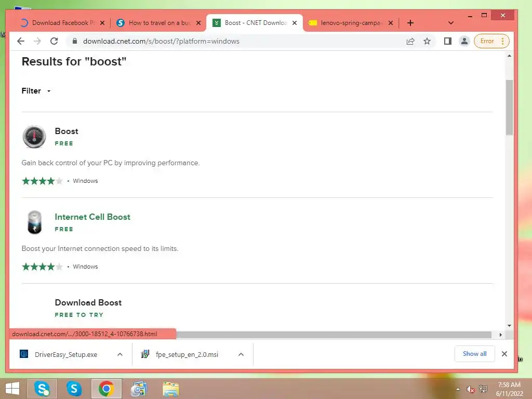This screenshot has height=399, width=532.
Task: Close the downloads bar
Action: (504, 354)
